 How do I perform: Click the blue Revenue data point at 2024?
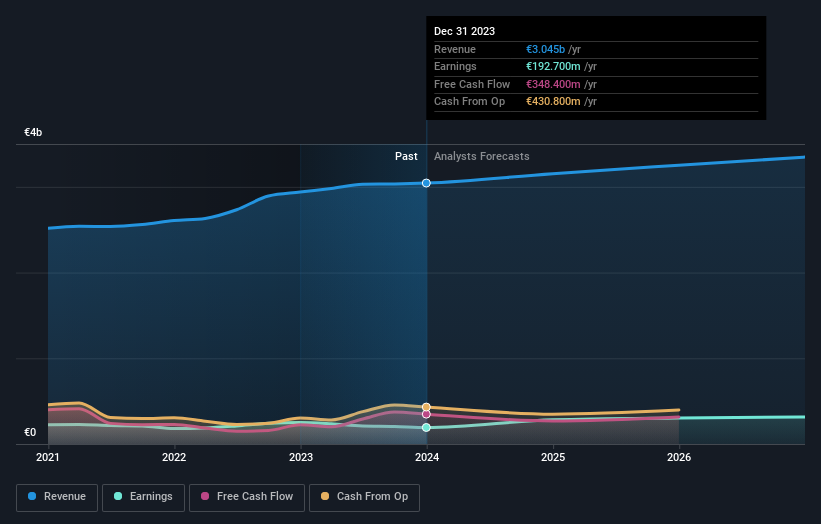click(x=426, y=183)
